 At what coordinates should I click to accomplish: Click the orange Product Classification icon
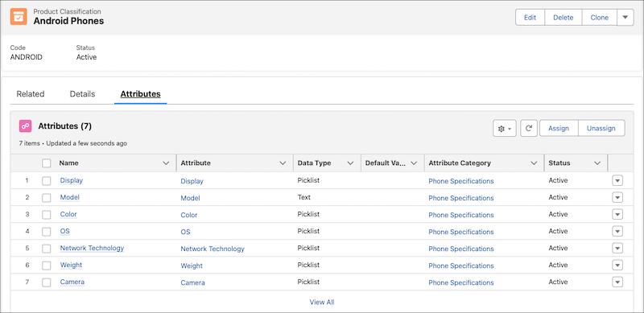[19, 17]
